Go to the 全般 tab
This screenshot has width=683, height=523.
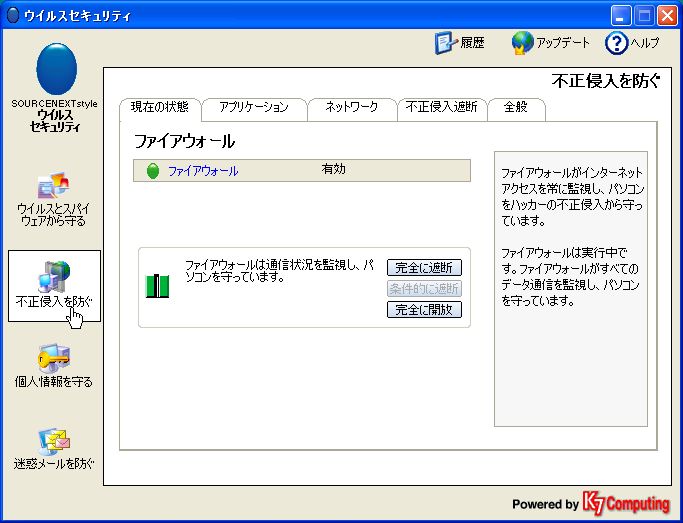tap(516, 108)
